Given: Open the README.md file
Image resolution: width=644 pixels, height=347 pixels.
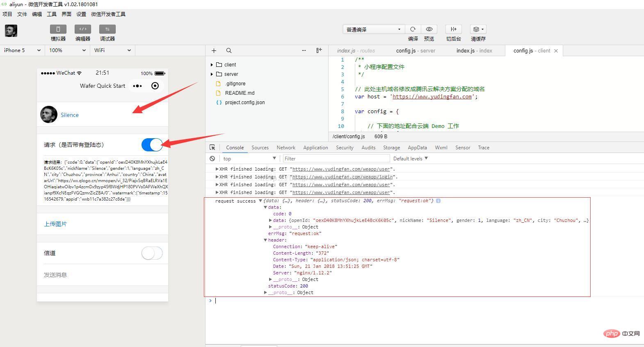Looking at the screenshot, I should (x=240, y=93).
